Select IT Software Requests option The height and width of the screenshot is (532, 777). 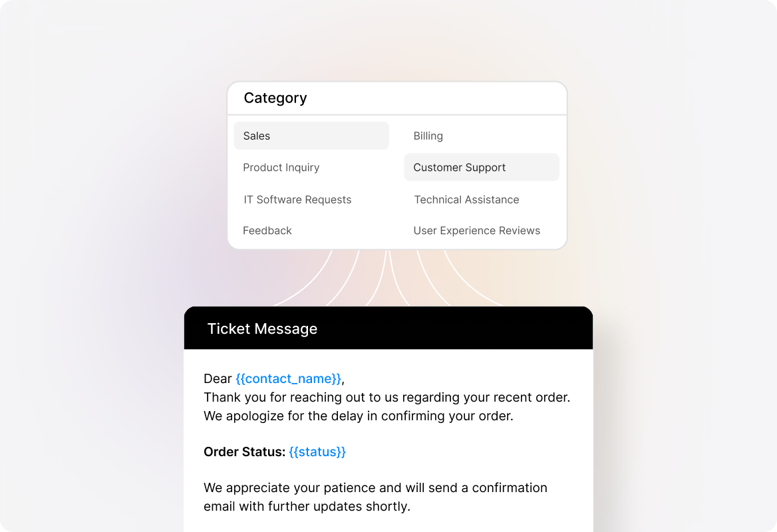click(297, 199)
